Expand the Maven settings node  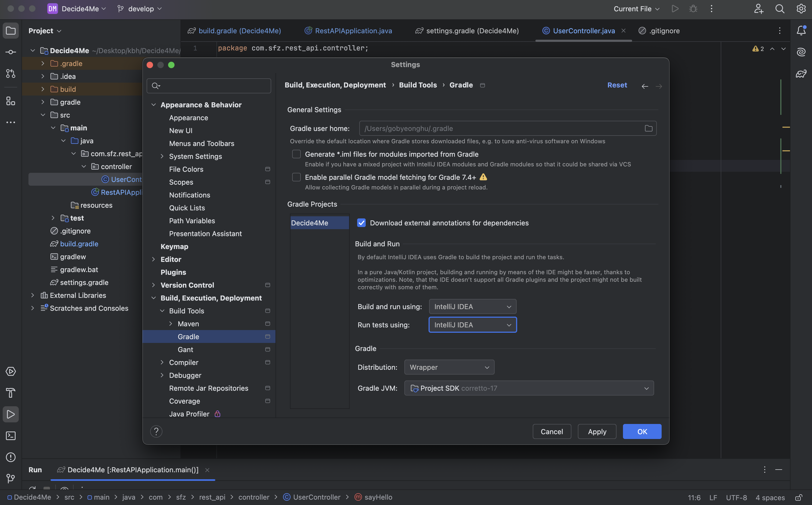171,324
